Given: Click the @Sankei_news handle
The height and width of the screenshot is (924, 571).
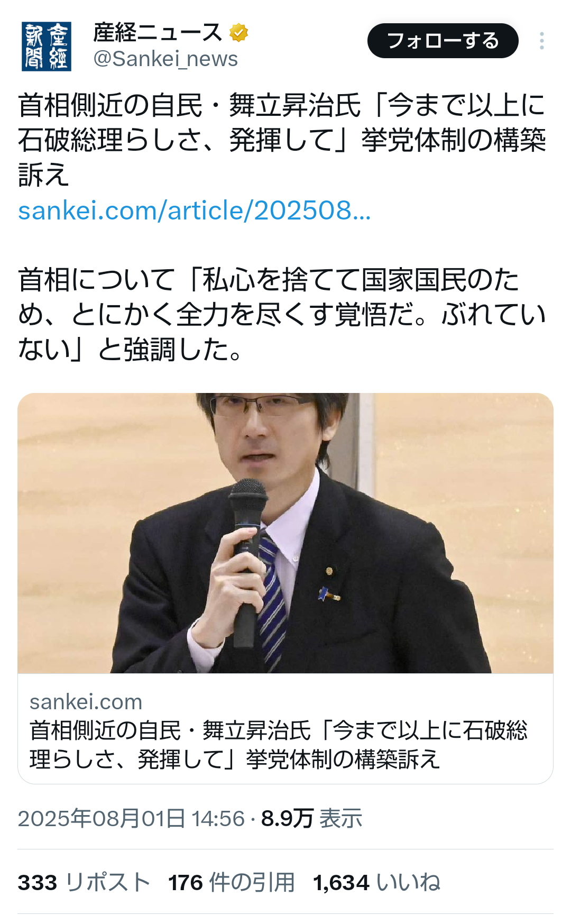Looking at the screenshot, I should (165, 59).
